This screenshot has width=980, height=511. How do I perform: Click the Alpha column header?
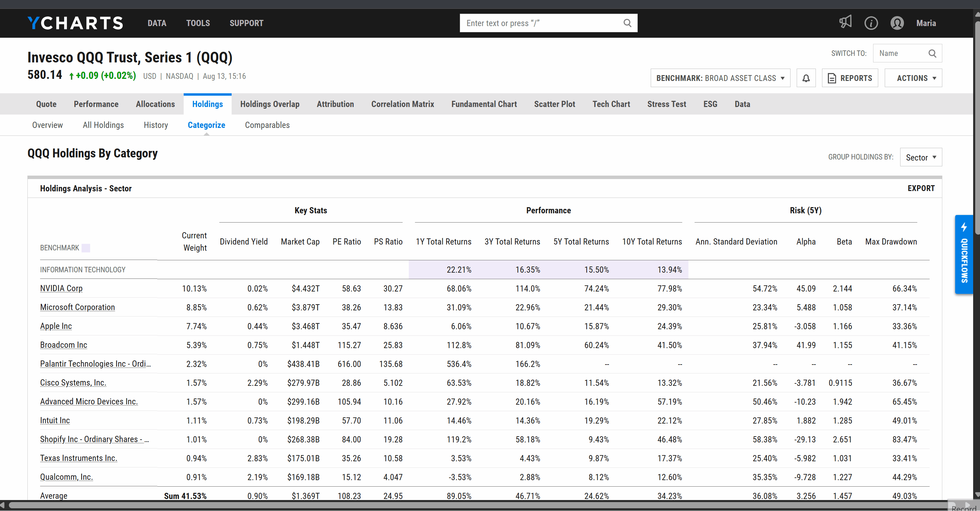(x=806, y=241)
